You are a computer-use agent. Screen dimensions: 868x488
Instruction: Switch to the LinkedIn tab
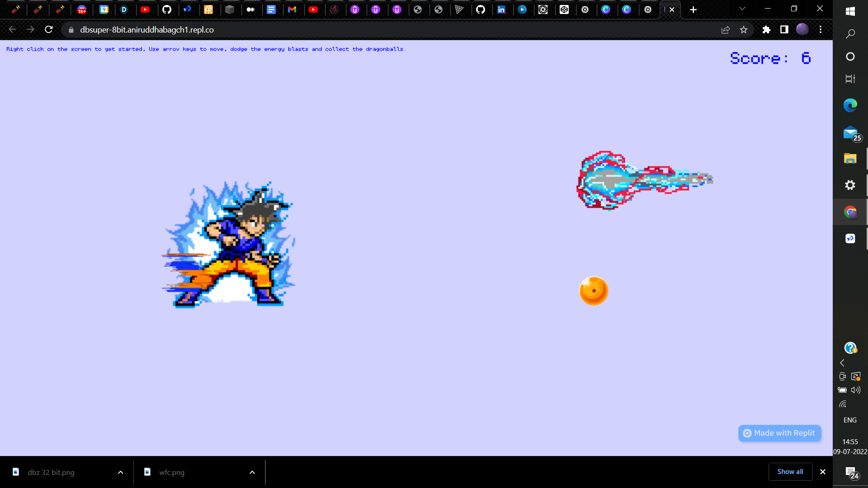(501, 9)
